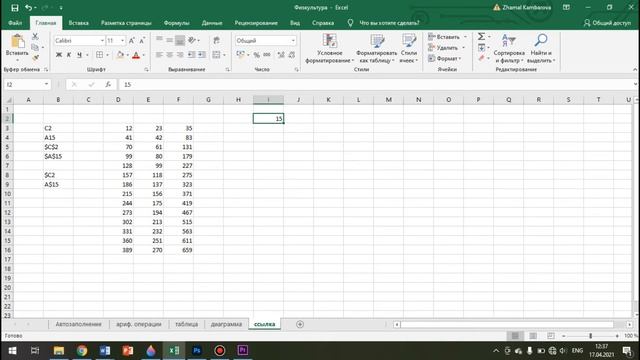The height and width of the screenshot is (360, 640).
Task: Align text to the right
Action: pos(180,55)
